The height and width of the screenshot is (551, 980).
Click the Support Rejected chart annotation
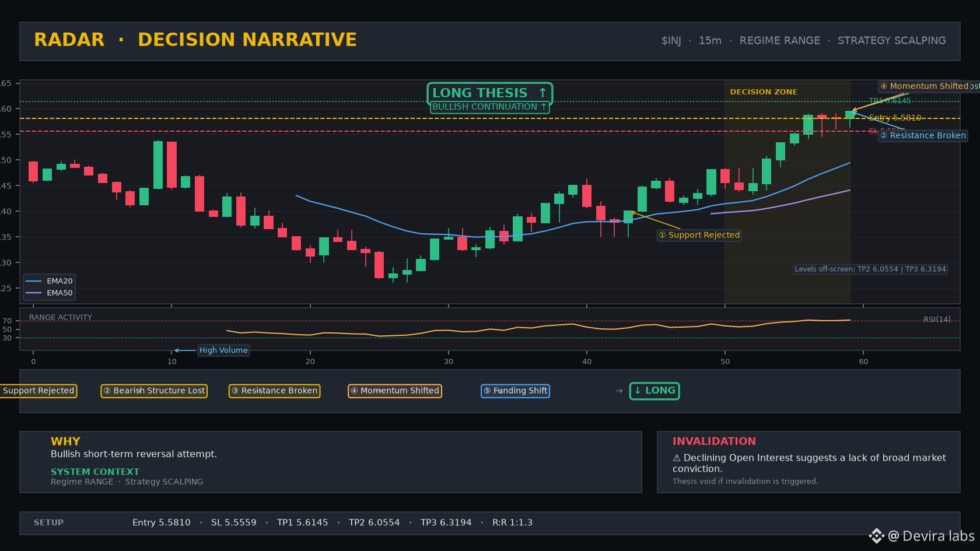pos(699,235)
